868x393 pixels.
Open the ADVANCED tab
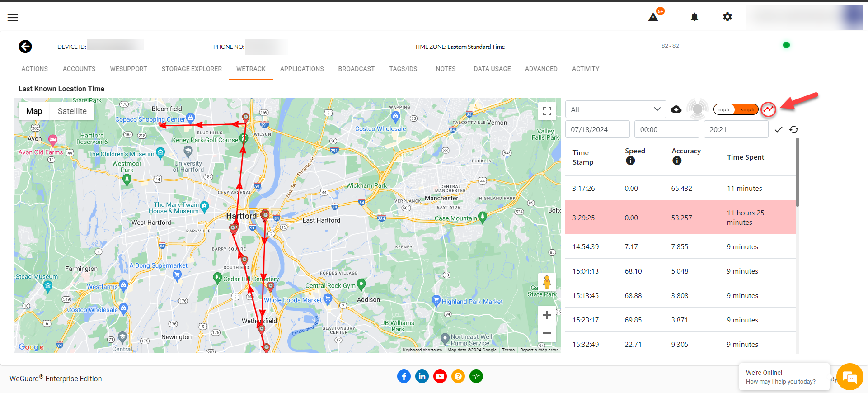coord(541,69)
